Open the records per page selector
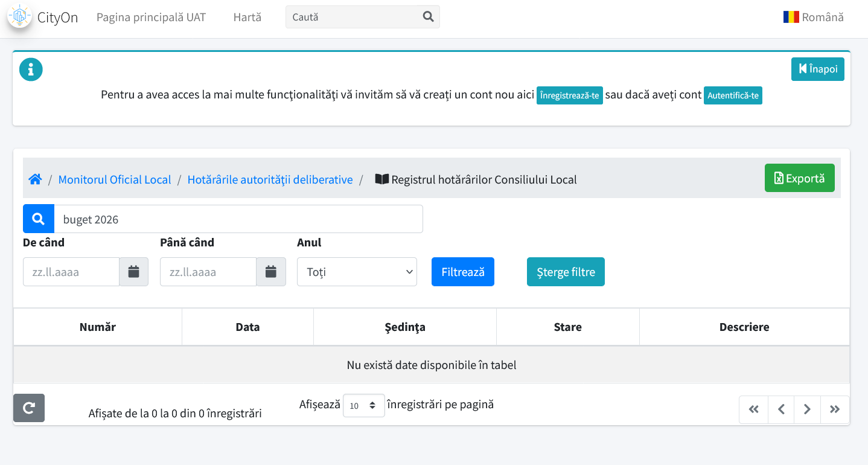The image size is (868, 465). (x=363, y=406)
